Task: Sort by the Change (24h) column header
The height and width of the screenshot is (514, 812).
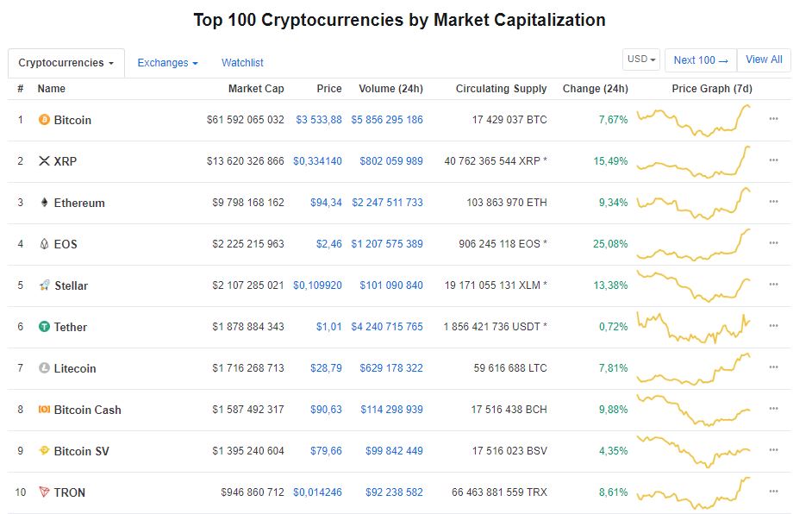Action: pyautogui.click(x=596, y=89)
